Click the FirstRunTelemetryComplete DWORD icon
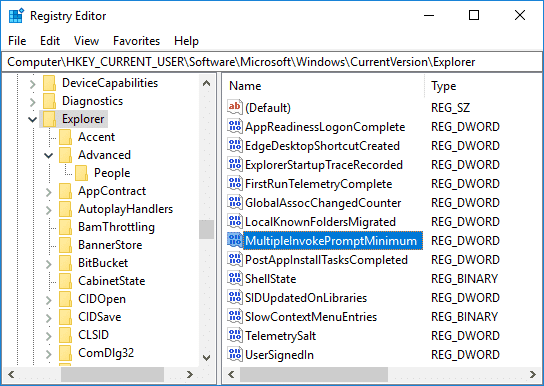Screen dimensions: 544x386 click(x=235, y=183)
